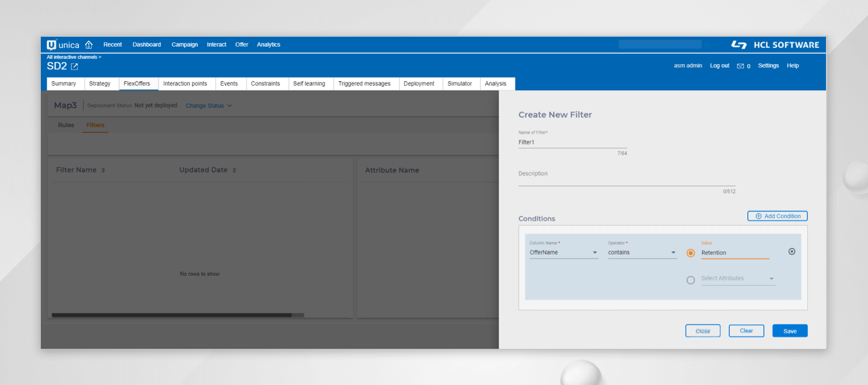868x385 pixels.
Task: Open SD2 in new window icon
Action: tap(74, 66)
